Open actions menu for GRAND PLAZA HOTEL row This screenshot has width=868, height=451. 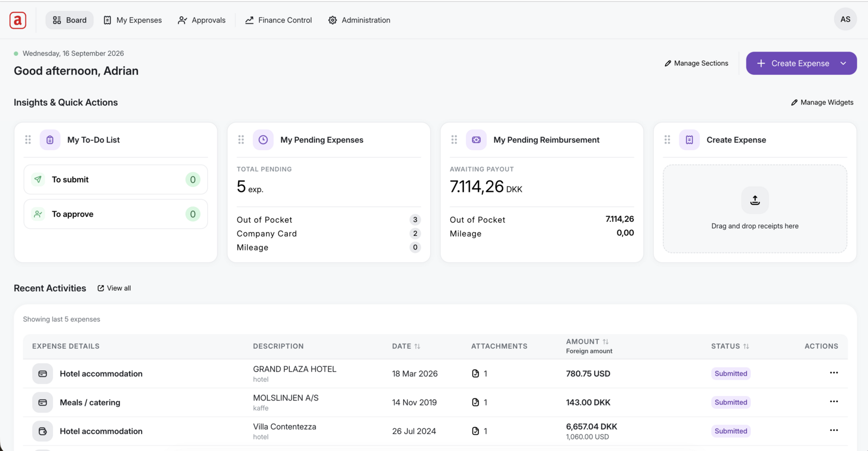click(x=834, y=373)
